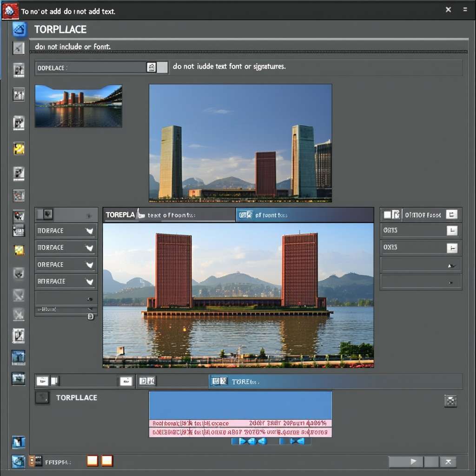Click the blue color swatch above pink text rows
The width and height of the screenshot is (476, 476).
coord(240,405)
